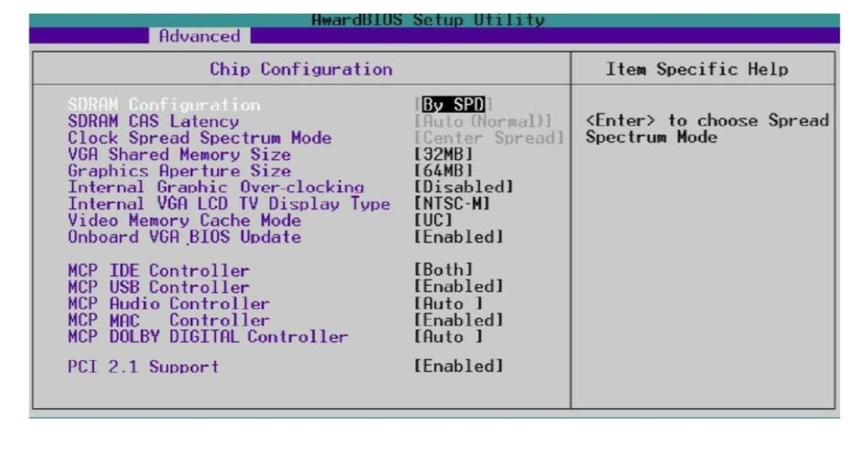The image size is (868, 462).
Task: Change the NTSC-M display type value
Action: pyautogui.click(x=454, y=205)
